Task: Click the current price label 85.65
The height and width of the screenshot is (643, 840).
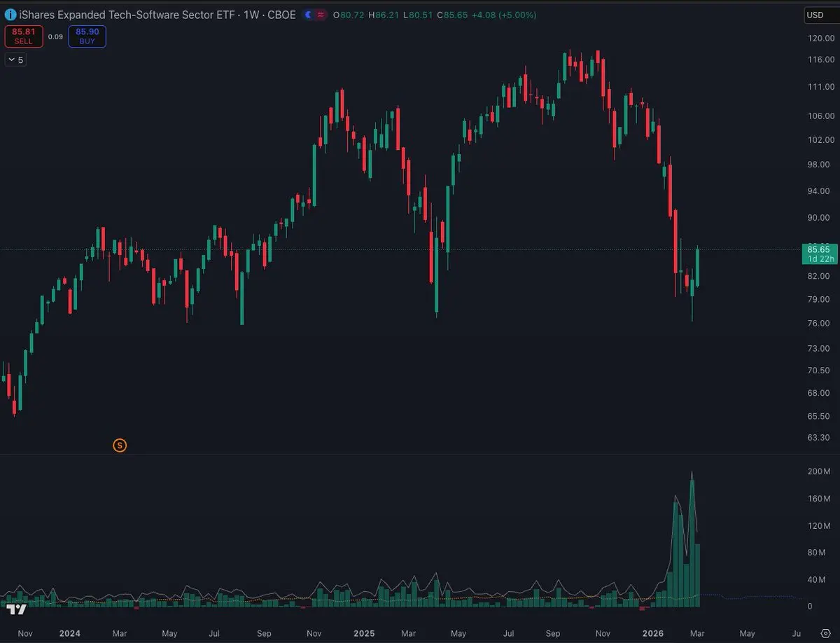Action: 818,249
